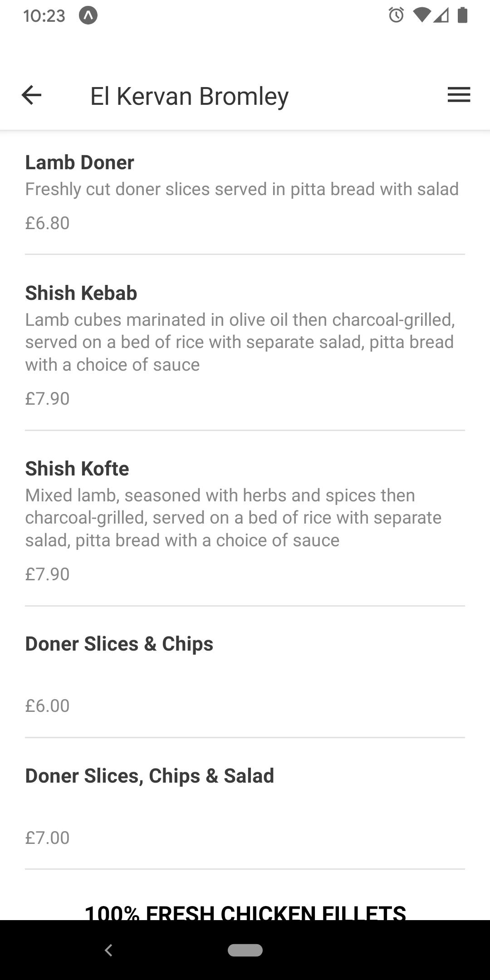Select the Shish Kebab menu item
The height and width of the screenshot is (980, 490).
[x=245, y=343]
